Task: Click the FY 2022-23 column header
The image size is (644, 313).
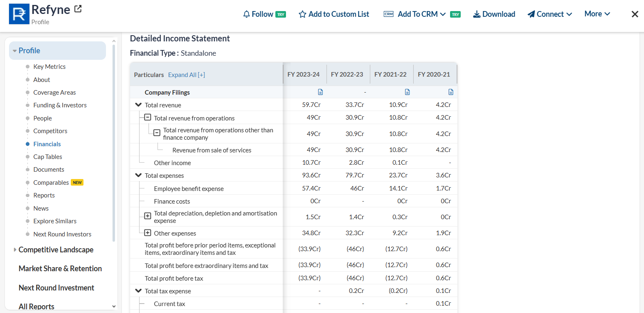Action: click(347, 75)
